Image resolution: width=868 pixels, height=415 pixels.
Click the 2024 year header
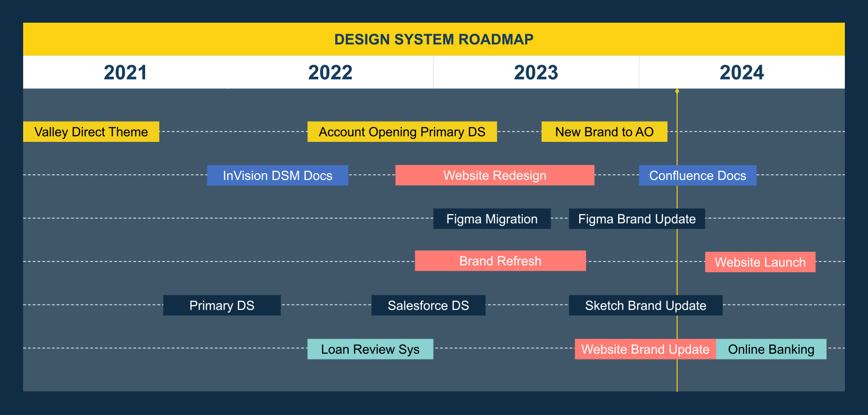point(742,72)
